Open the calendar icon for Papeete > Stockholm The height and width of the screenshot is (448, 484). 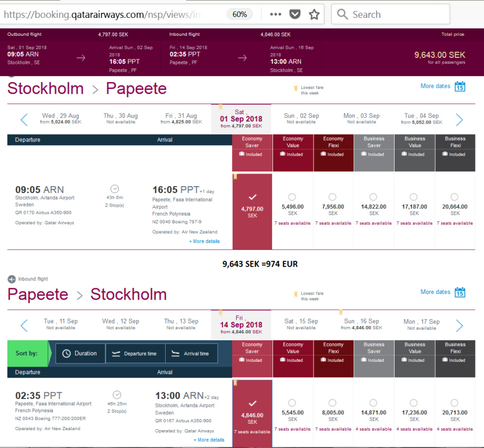[x=460, y=292]
